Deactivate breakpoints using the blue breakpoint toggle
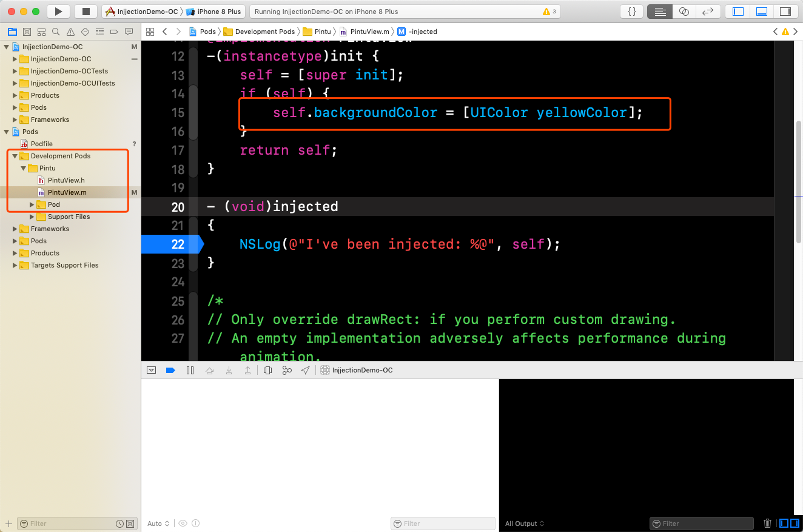Viewport: 803px width, 532px height. 170,370
